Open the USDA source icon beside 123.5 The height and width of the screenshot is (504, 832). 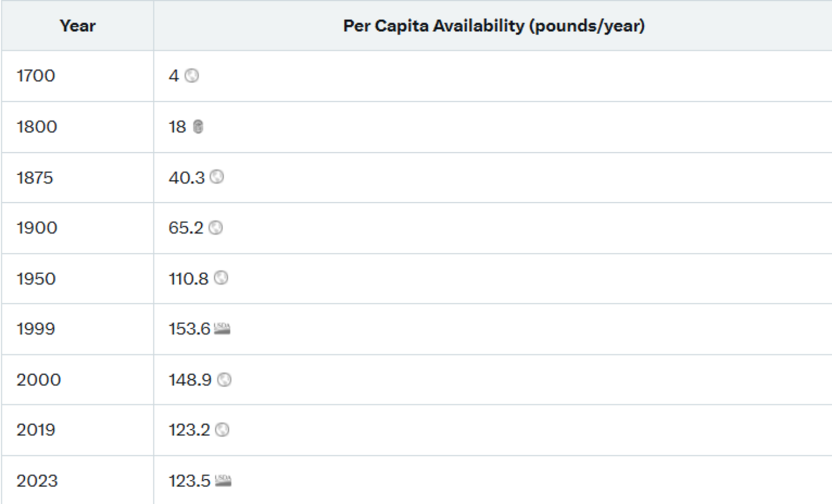[223, 481]
